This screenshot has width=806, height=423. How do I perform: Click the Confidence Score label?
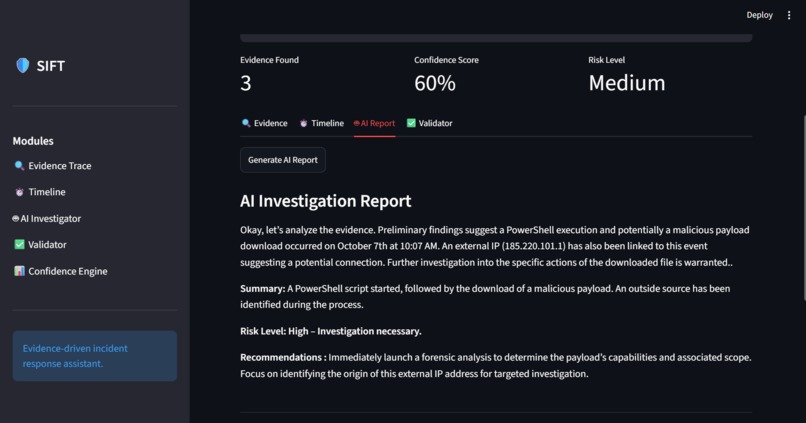(446, 60)
